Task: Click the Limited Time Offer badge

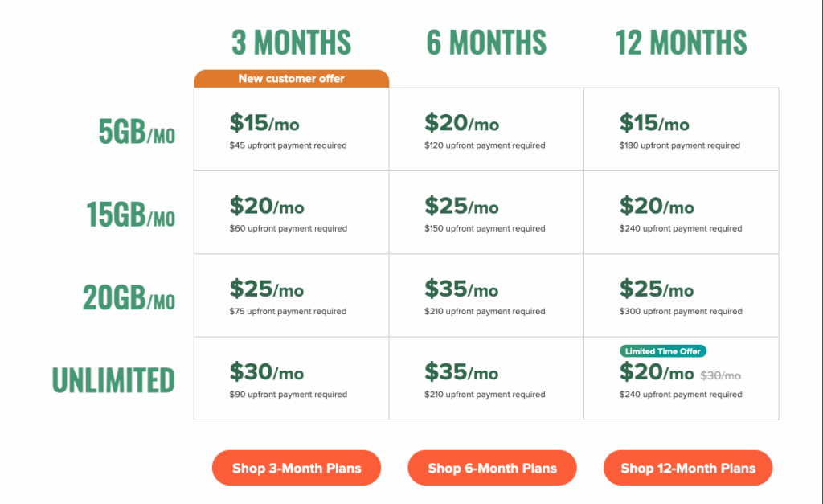Action: pyautogui.click(x=663, y=351)
